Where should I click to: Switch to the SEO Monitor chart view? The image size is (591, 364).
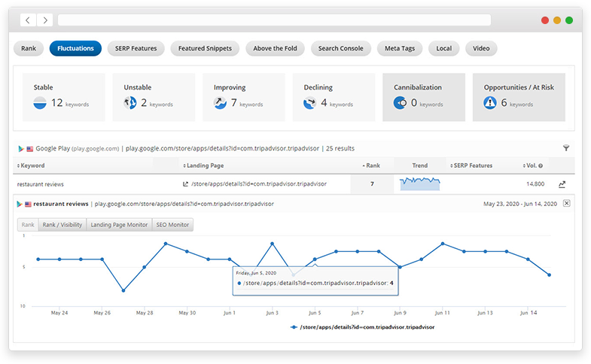[172, 225]
